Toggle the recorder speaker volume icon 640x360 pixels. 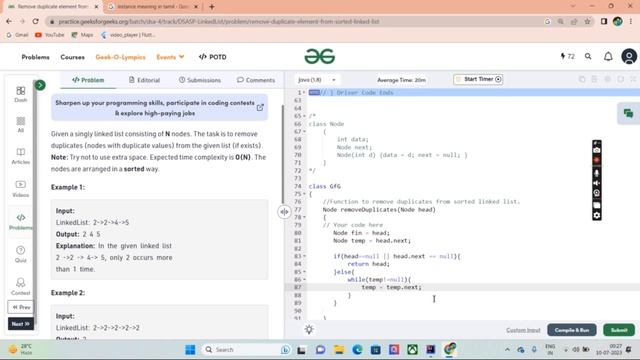click(597, 183)
